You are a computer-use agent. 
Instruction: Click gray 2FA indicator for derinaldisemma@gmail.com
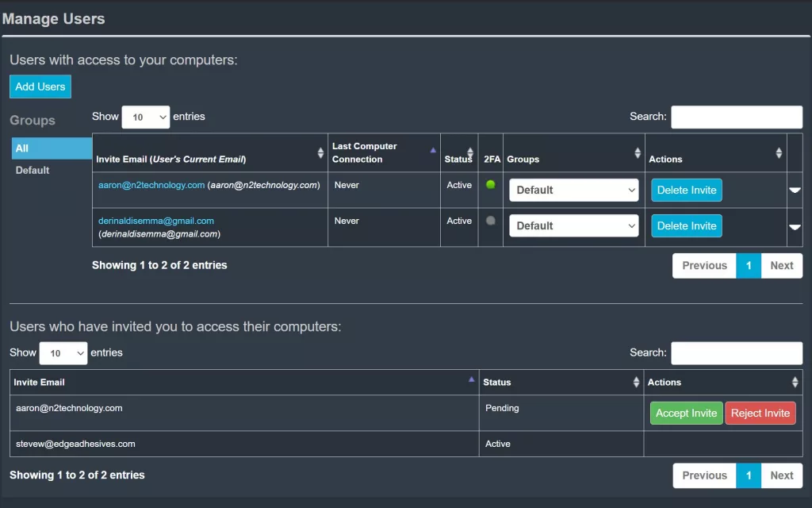[491, 221]
